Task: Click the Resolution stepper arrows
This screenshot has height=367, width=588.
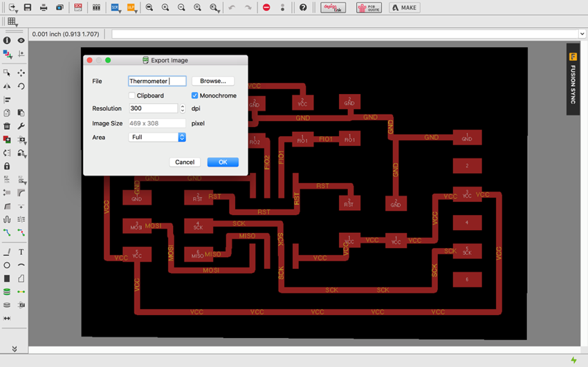Action: pyautogui.click(x=183, y=109)
